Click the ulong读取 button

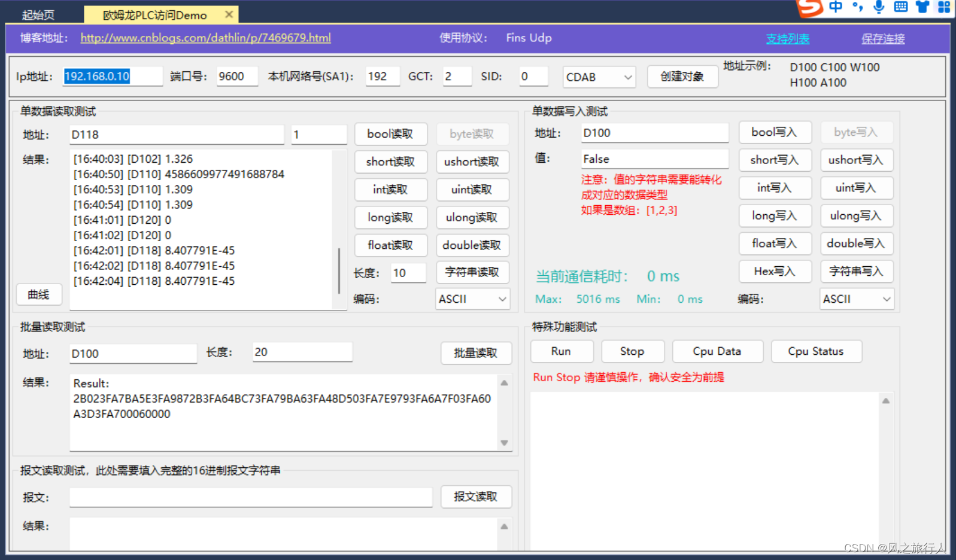click(472, 217)
